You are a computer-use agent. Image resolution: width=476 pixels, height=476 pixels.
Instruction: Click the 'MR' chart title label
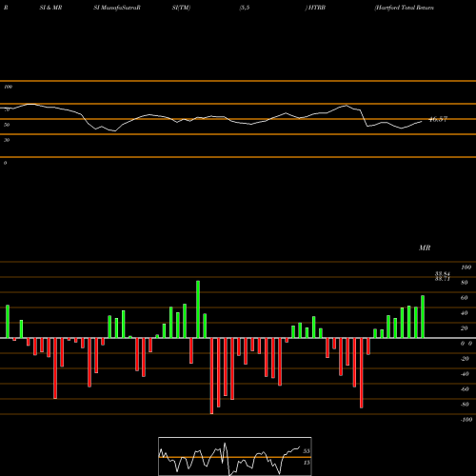click(425, 248)
